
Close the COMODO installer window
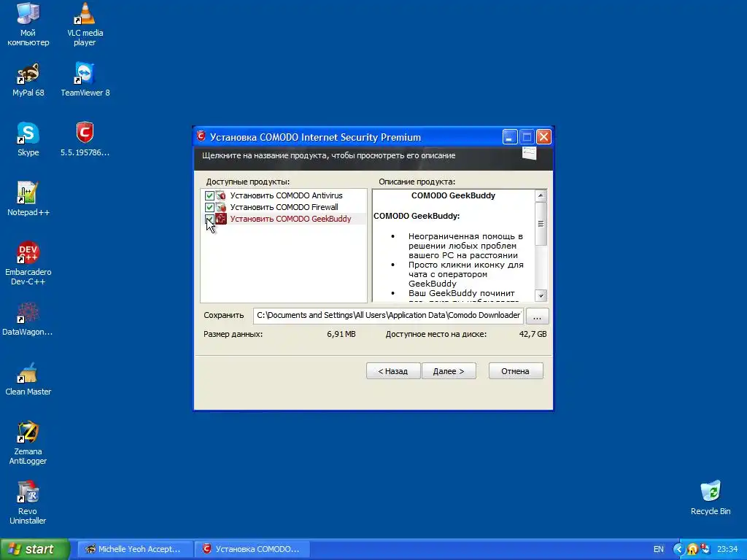tap(543, 137)
